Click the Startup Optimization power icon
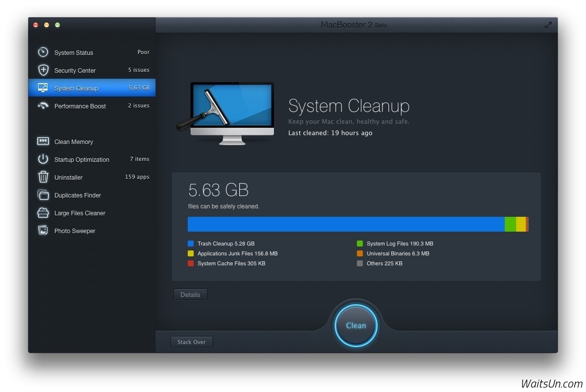Screen dimensions: 586x392 (x=43, y=159)
